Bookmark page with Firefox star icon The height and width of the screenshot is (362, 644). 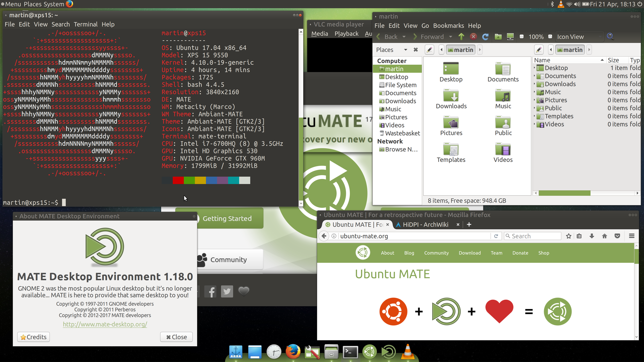(x=569, y=236)
